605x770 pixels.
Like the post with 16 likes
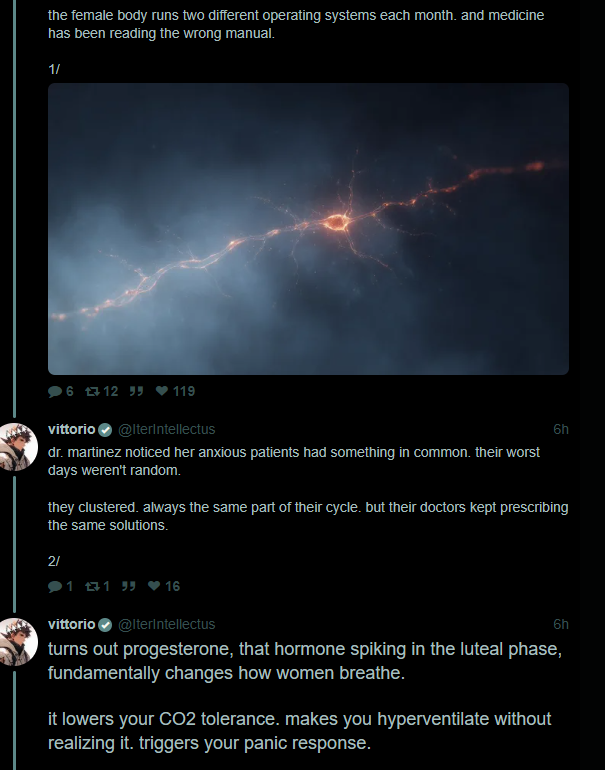[x=164, y=586]
